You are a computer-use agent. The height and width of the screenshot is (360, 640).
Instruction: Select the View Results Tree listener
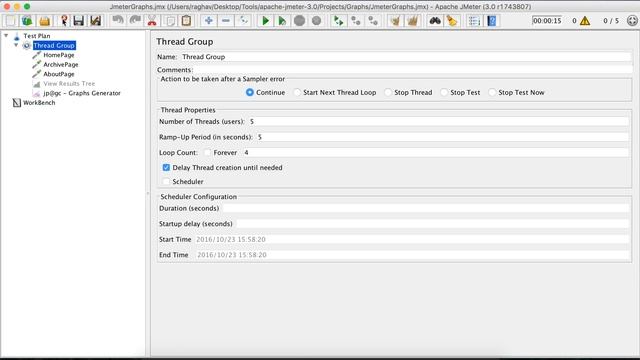point(69,84)
